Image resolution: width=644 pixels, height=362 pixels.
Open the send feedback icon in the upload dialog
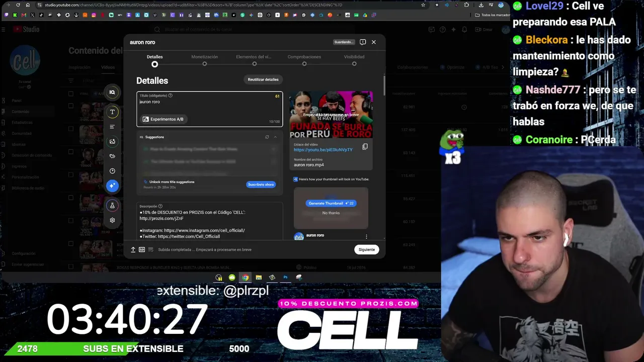363,42
